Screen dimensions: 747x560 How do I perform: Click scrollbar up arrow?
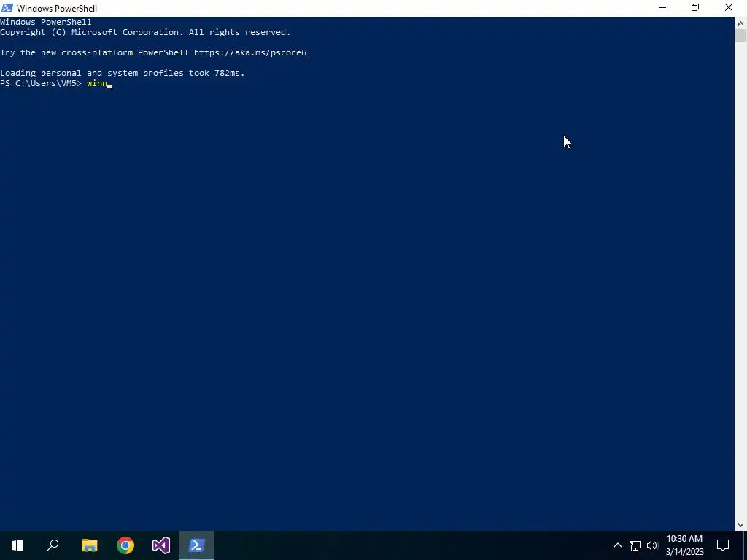741,23
